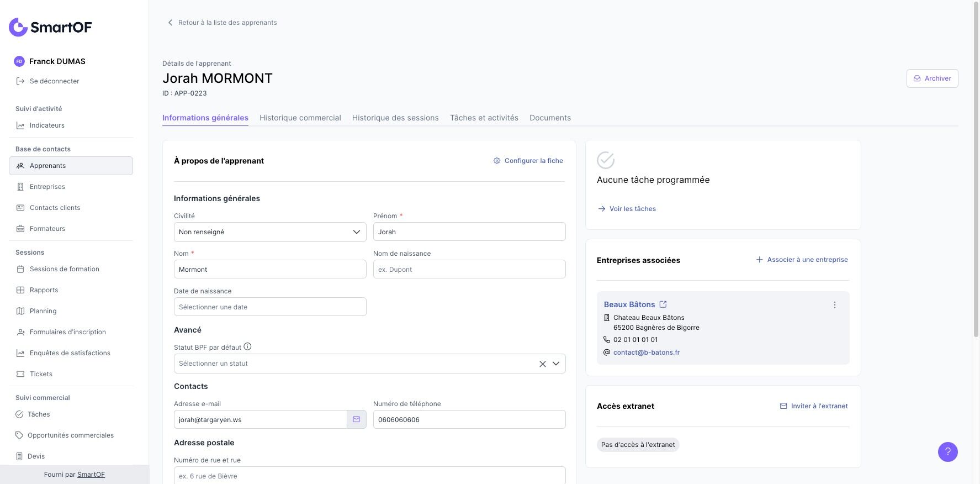Click the Configurer la fiche gear icon

497,161
